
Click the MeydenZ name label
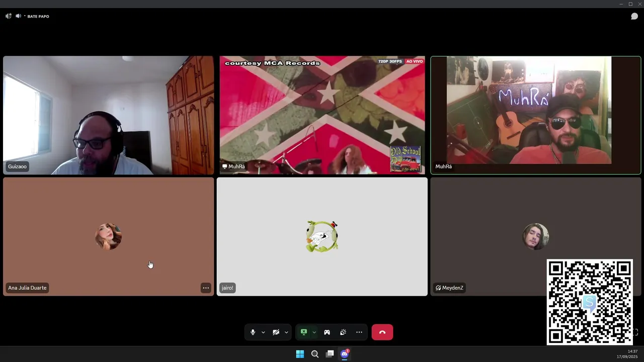[449, 288]
